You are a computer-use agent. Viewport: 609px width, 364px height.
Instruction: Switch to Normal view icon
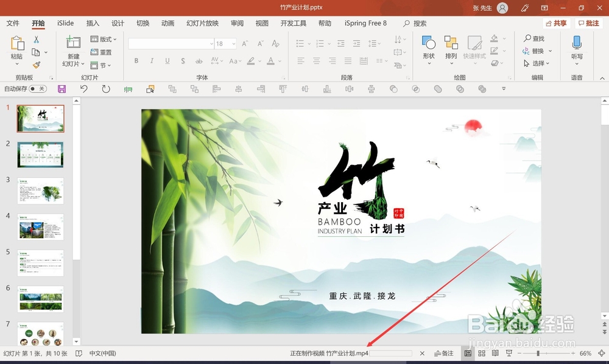coord(468,353)
